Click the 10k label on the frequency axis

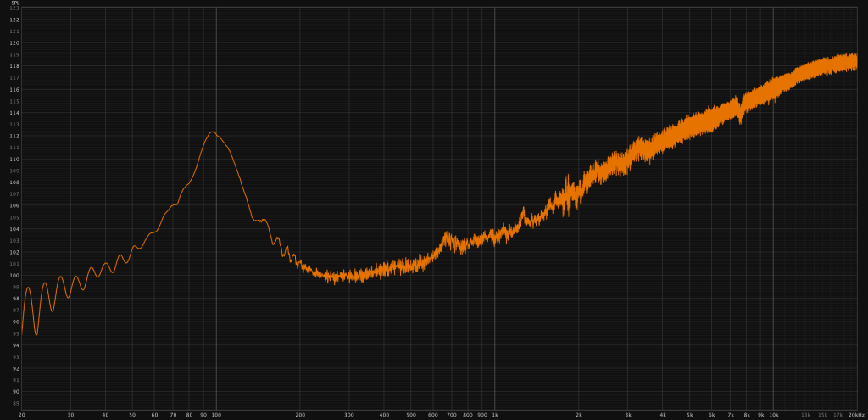click(x=772, y=416)
